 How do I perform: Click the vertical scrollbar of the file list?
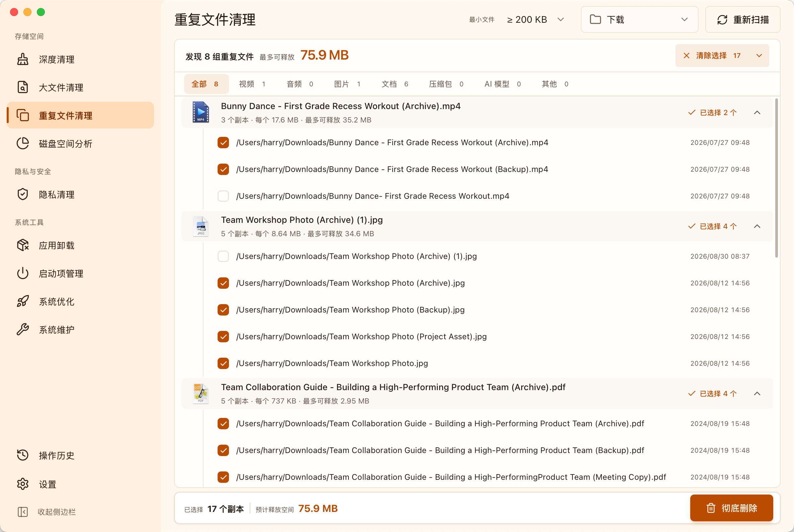click(776, 178)
